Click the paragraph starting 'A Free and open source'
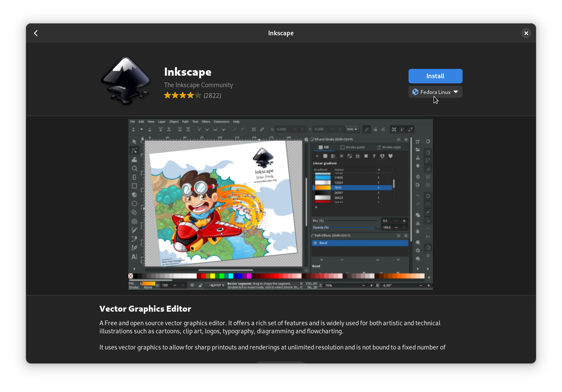 point(270,327)
